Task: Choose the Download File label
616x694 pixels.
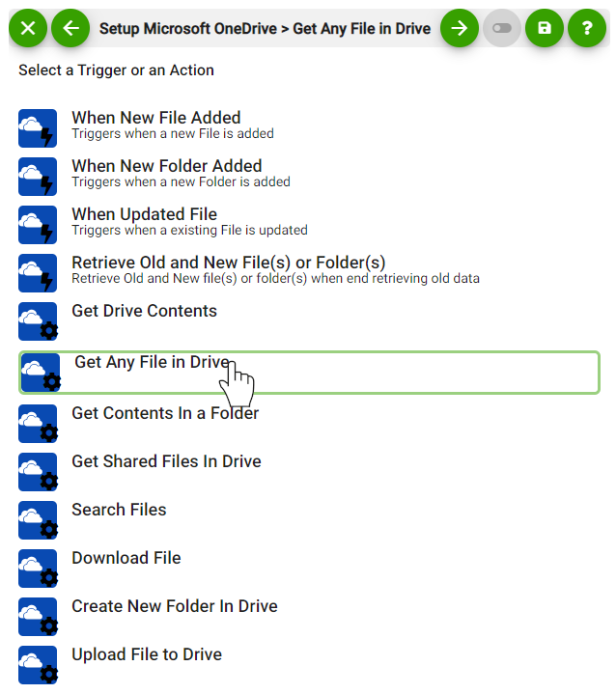Action: tap(126, 558)
